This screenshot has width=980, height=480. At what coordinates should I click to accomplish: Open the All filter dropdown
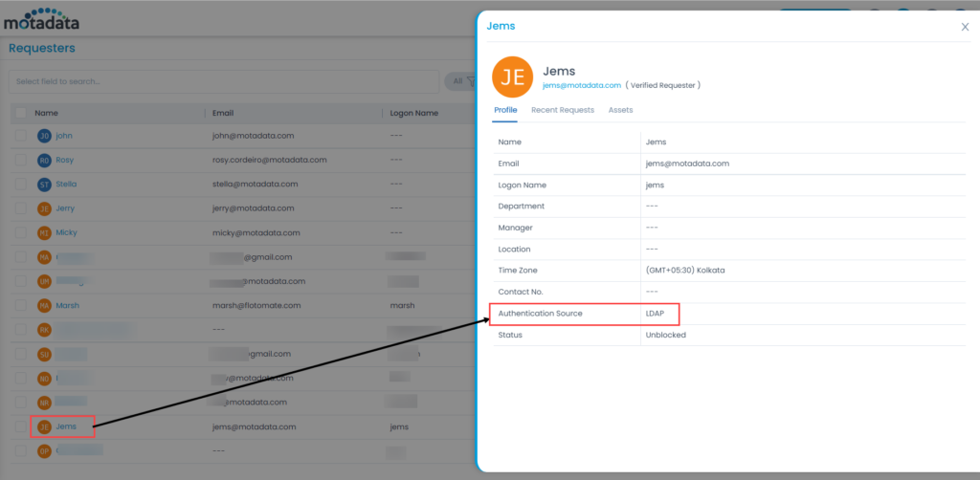tap(457, 81)
